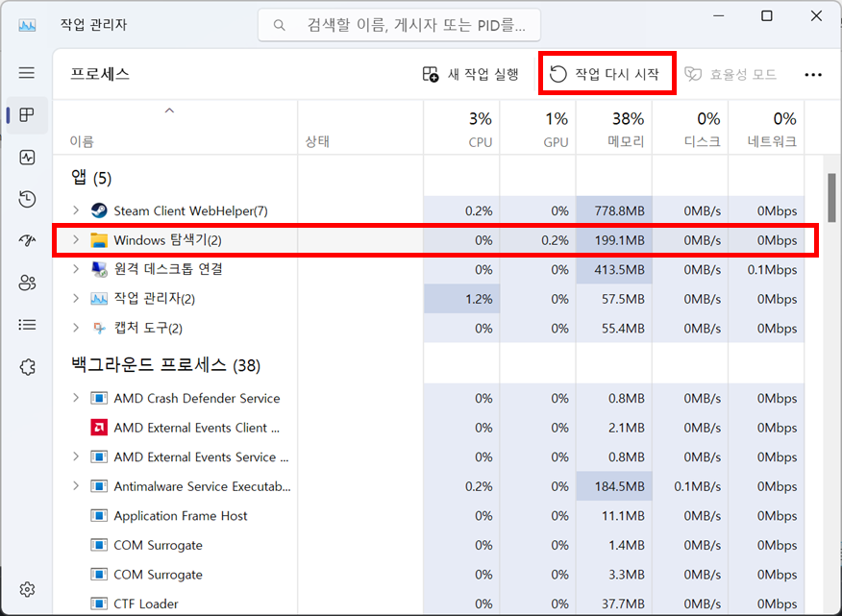Viewport: 842px width, 616px height.
Task: Click the 0.1MB/s disk cell
Action: click(x=690, y=486)
